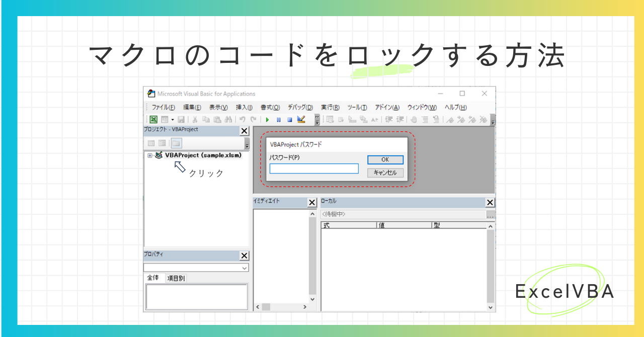Click the List Properties/Methods icon

pos(330,120)
